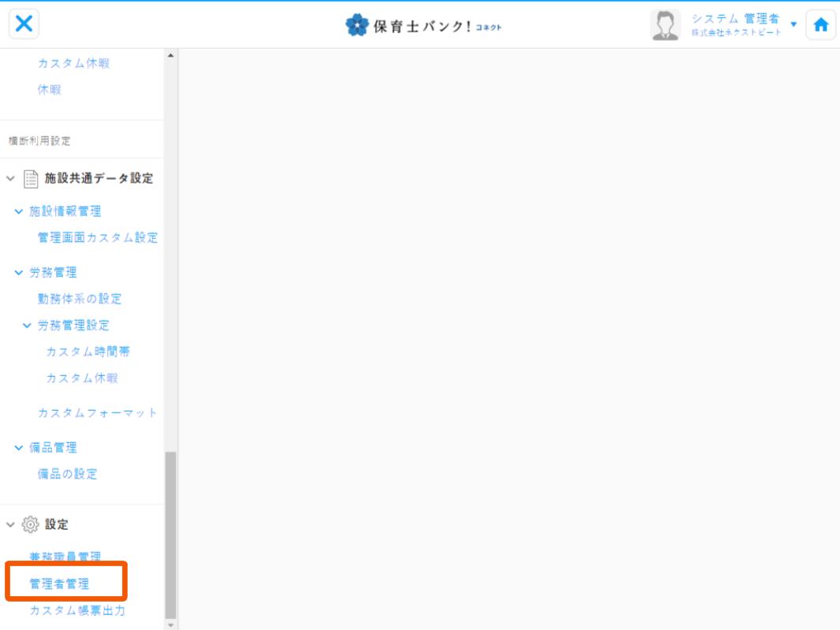This screenshot has width=840, height=630.
Task: Open 管理者管理 in the sidebar
Action: [x=59, y=584]
